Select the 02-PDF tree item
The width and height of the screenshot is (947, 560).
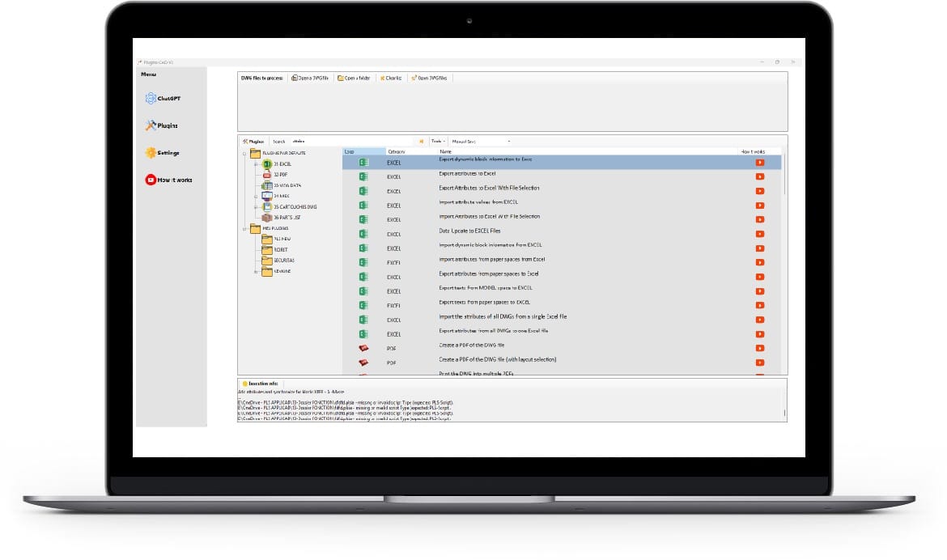(281, 174)
